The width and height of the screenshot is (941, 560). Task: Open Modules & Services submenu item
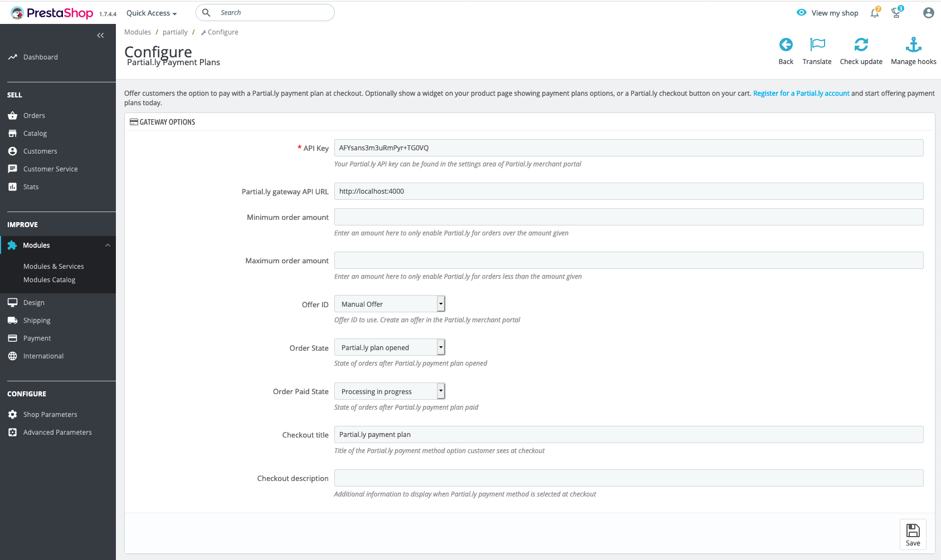click(x=53, y=267)
